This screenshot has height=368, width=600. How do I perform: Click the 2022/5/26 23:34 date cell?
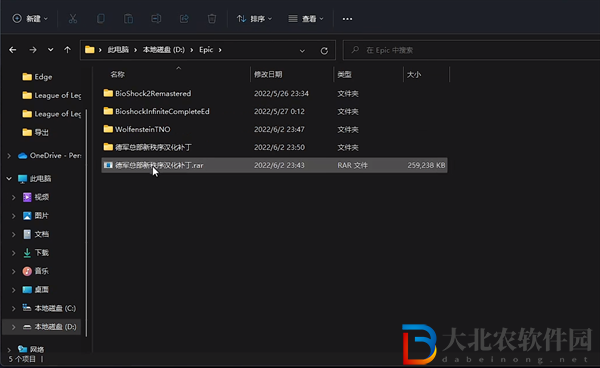281,93
